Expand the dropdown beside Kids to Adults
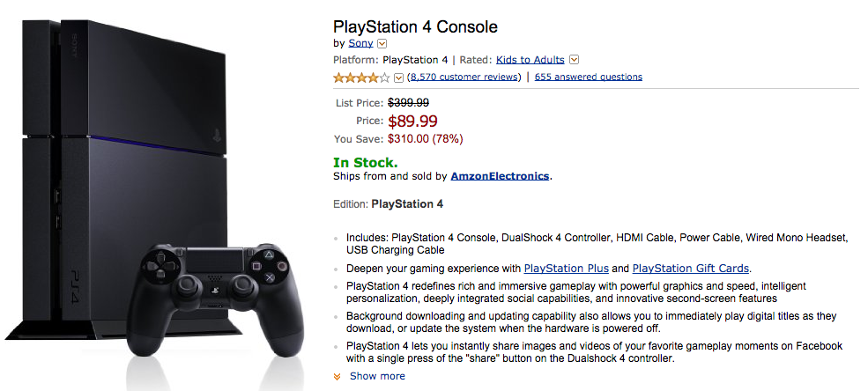 pyautogui.click(x=574, y=60)
